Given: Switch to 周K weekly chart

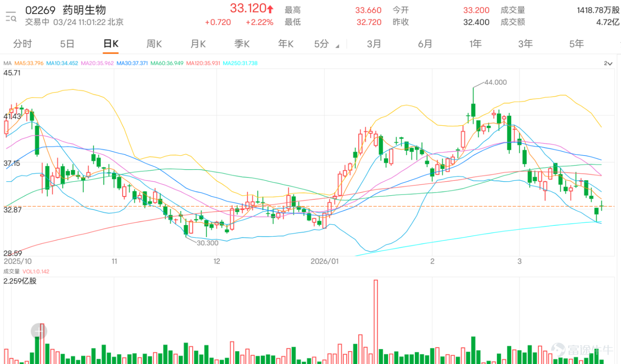Looking at the screenshot, I should (154, 44).
